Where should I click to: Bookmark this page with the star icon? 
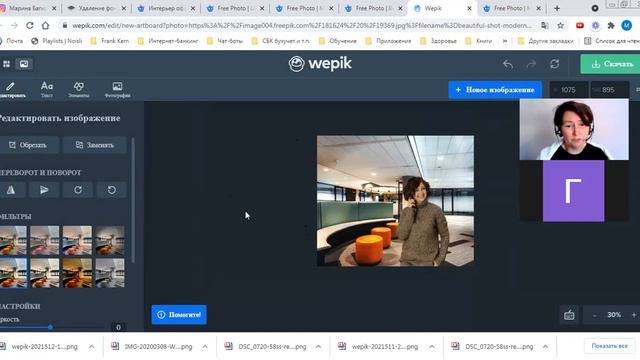point(560,25)
